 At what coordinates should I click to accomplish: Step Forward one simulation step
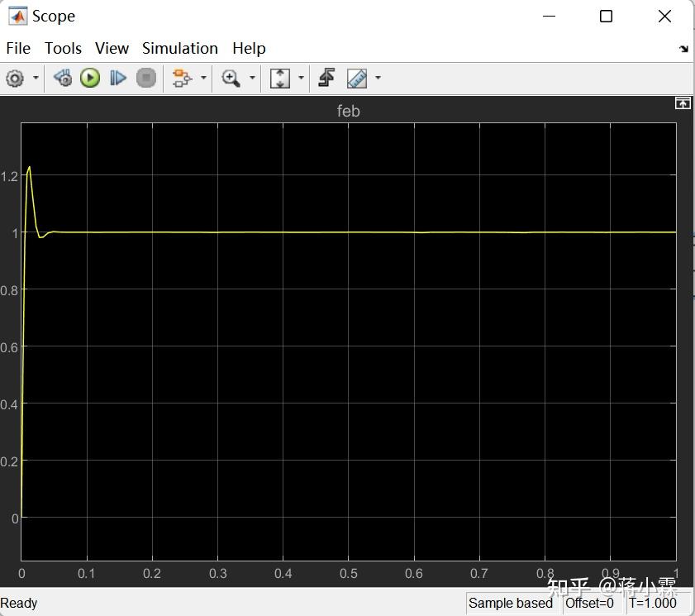117,78
